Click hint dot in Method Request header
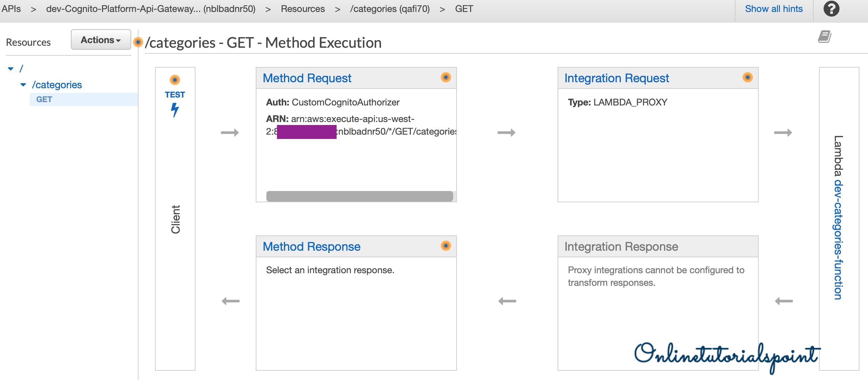The width and height of the screenshot is (868, 380). click(446, 78)
